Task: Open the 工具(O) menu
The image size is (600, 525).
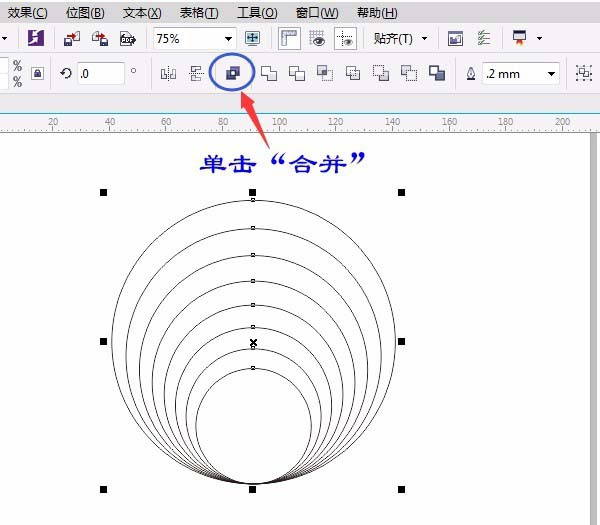Action: tap(257, 13)
